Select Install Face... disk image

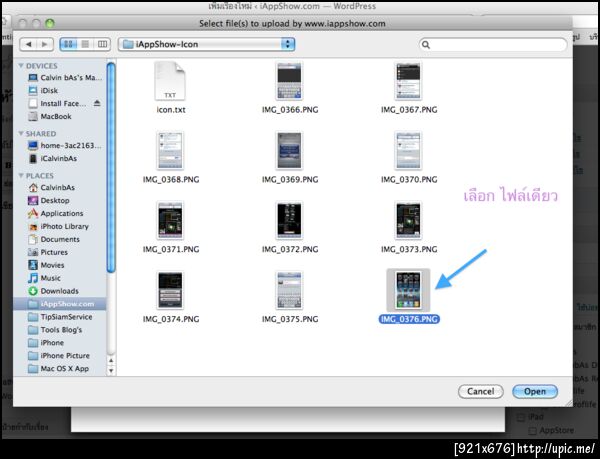click(57, 104)
